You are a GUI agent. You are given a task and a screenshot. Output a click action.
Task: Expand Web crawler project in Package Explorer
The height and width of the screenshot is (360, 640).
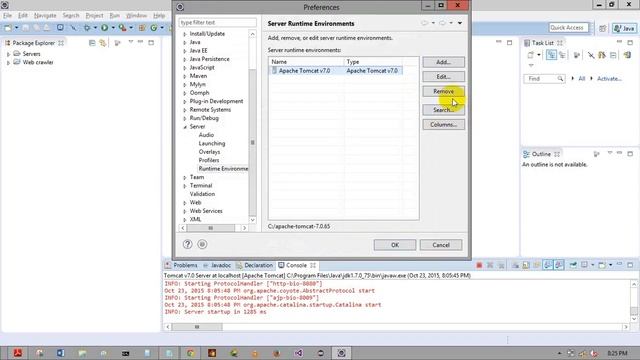point(8,62)
